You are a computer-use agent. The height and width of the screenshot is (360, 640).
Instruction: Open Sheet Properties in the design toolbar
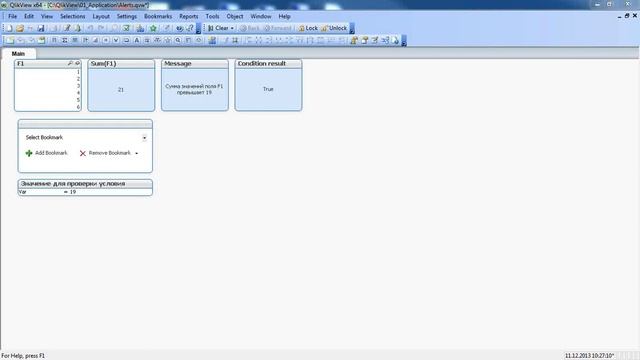[x=42, y=40]
